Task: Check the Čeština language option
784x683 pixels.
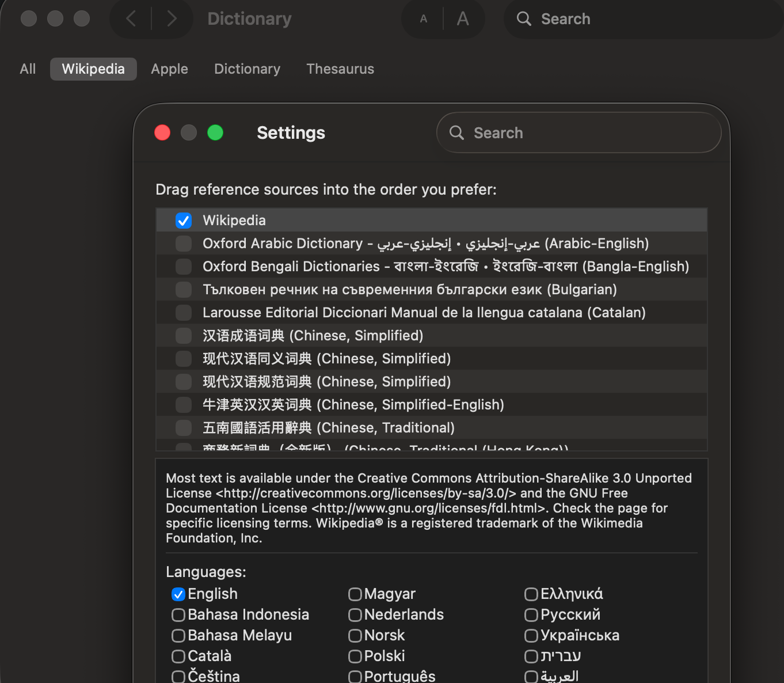Action: tap(178, 677)
